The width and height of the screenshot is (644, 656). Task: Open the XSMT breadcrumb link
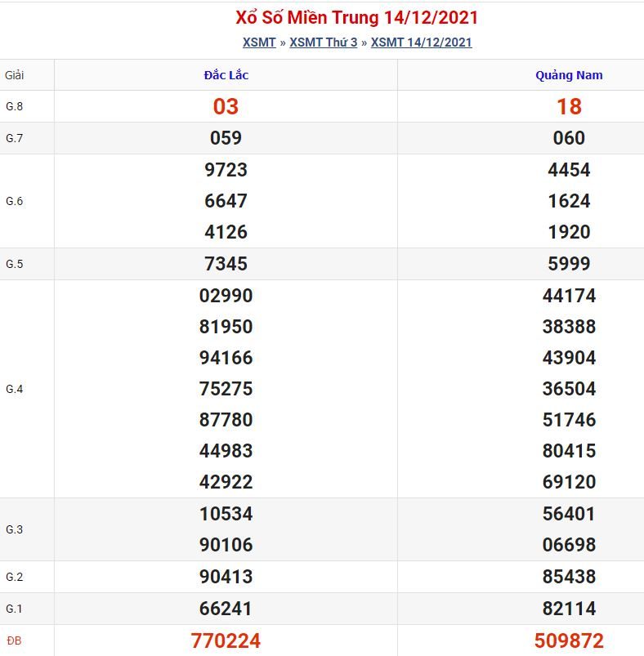pos(259,42)
